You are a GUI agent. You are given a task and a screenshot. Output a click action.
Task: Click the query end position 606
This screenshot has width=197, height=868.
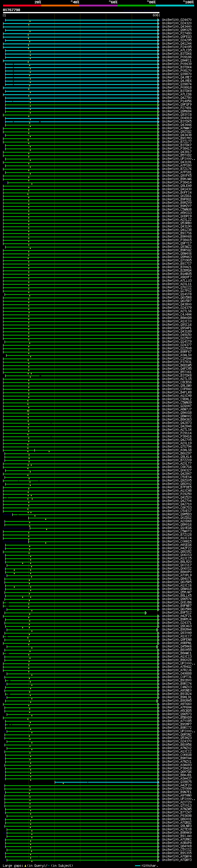pyautogui.click(x=155, y=15)
